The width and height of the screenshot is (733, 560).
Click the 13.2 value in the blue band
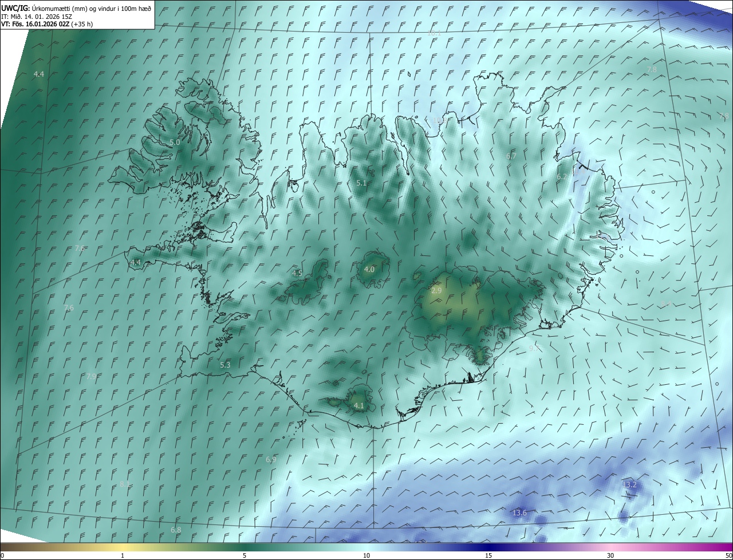click(x=629, y=484)
